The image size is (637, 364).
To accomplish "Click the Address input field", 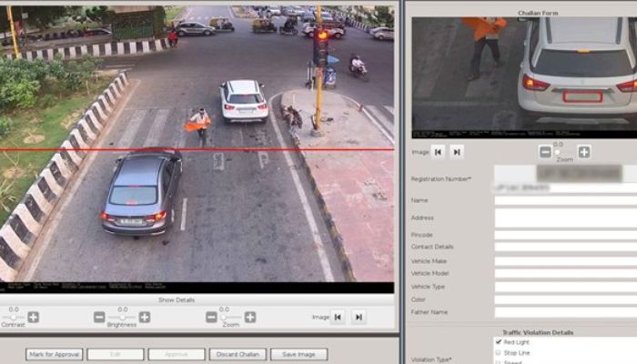I will 565,218.
